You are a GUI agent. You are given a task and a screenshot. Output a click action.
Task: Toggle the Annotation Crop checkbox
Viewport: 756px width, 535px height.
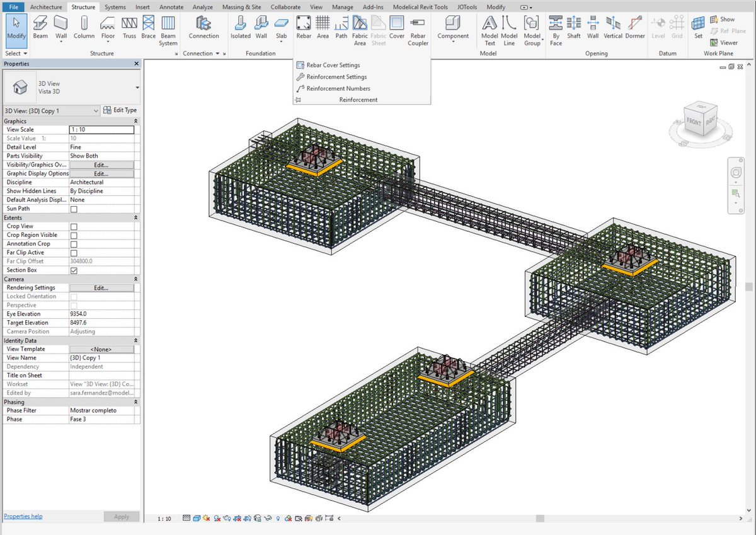coord(74,244)
